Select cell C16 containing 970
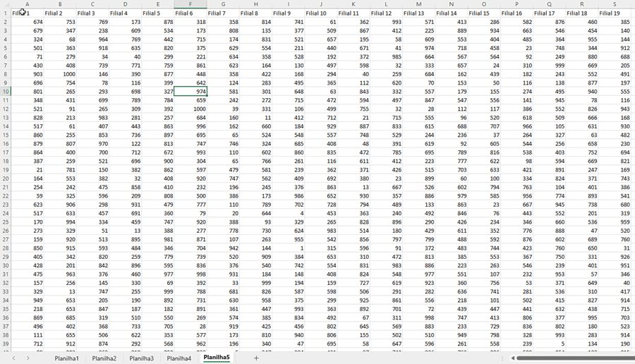635x364 pixels. 92,144
